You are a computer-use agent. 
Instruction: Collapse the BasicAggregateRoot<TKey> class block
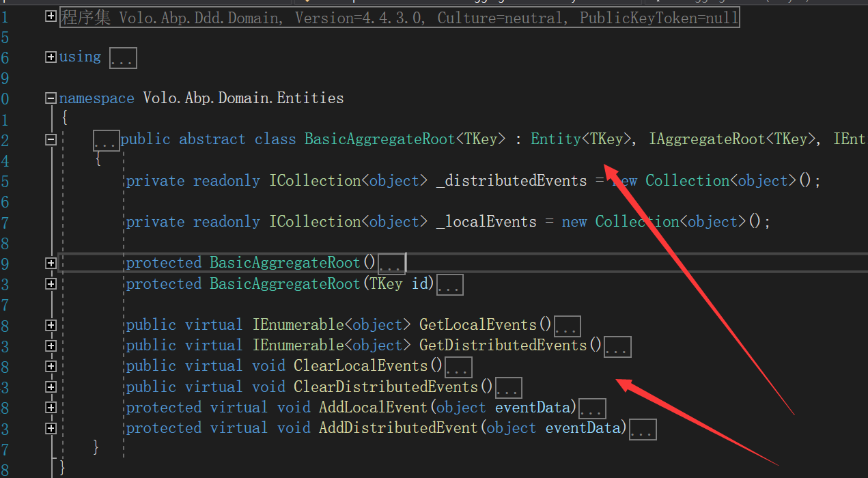51,139
